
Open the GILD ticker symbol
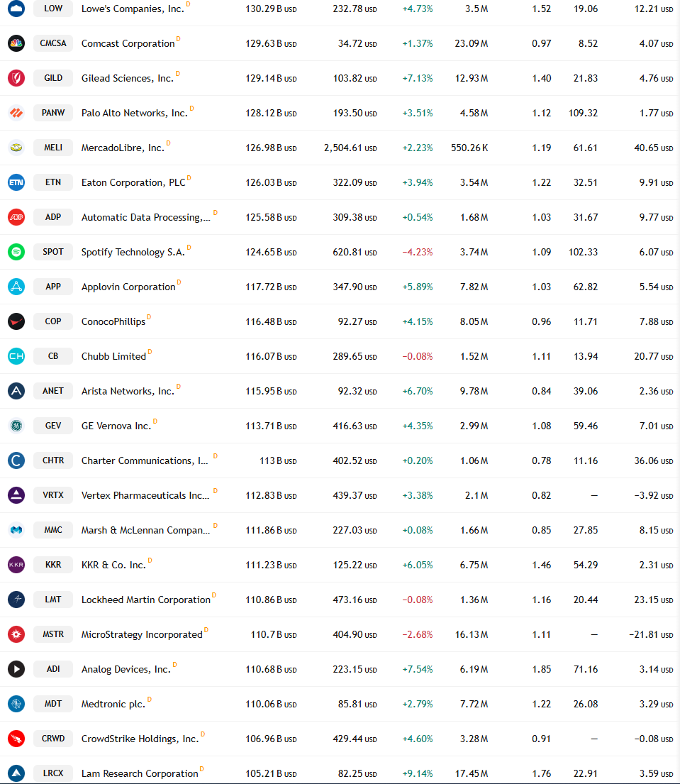point(53,78)
